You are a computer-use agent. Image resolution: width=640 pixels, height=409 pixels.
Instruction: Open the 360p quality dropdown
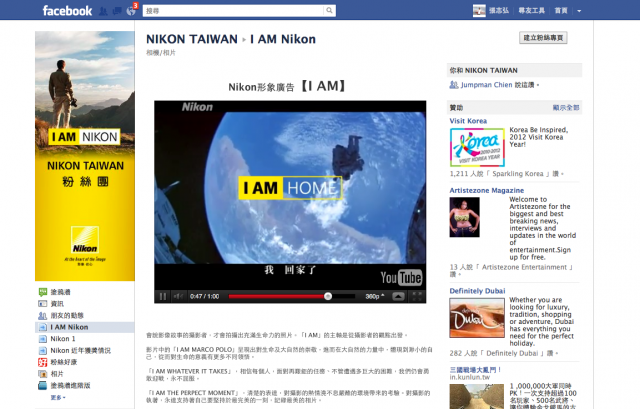375,296
